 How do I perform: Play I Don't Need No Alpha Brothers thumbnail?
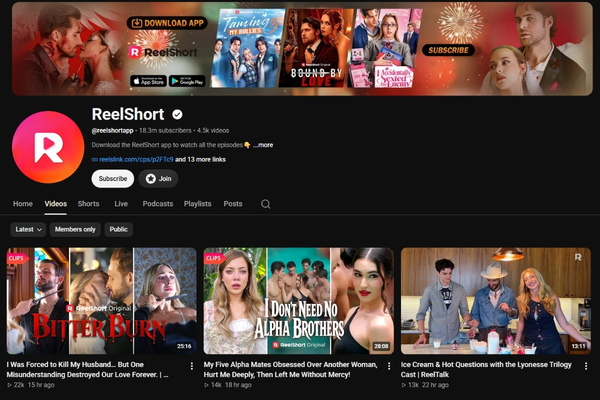click(298, 301)
